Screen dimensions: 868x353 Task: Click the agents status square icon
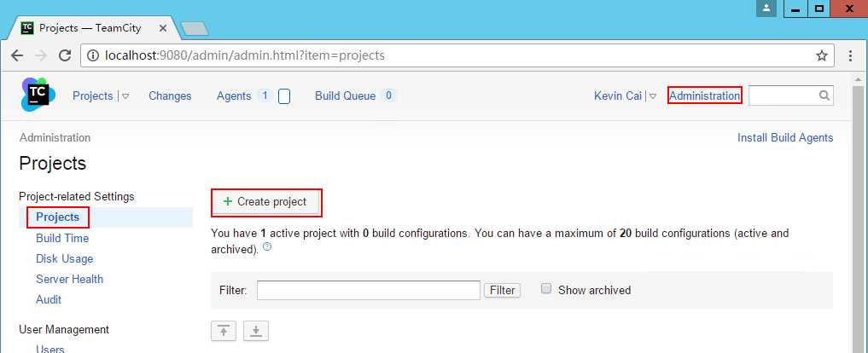(284, 96)
